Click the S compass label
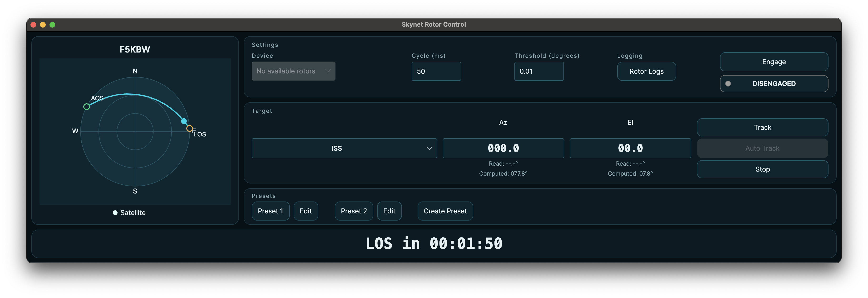 [x=135, y=191]
